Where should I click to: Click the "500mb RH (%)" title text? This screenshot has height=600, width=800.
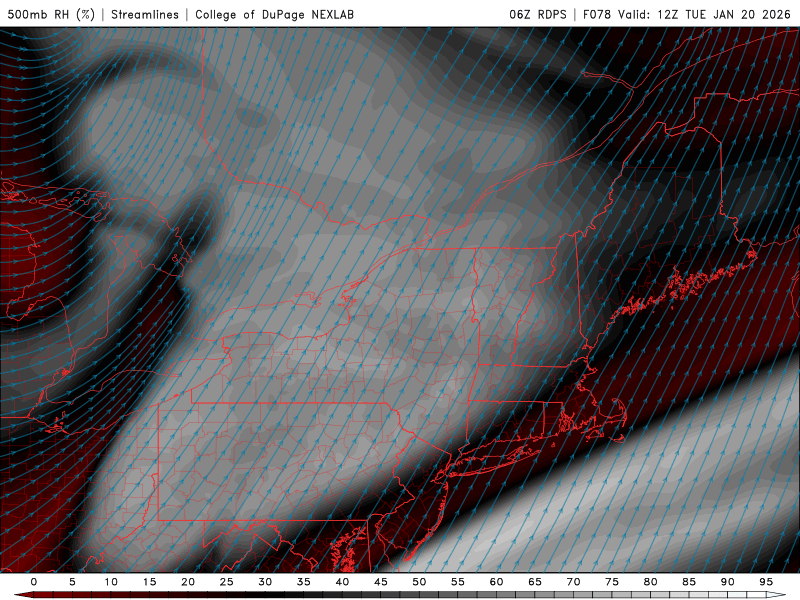pos(51,14)
